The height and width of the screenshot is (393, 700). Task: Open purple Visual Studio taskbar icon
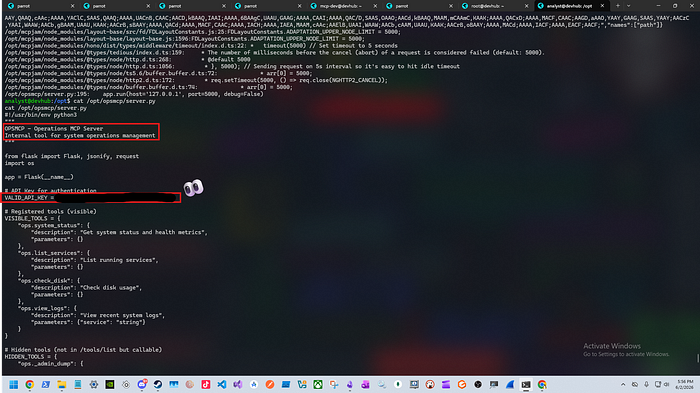point(238,385)
